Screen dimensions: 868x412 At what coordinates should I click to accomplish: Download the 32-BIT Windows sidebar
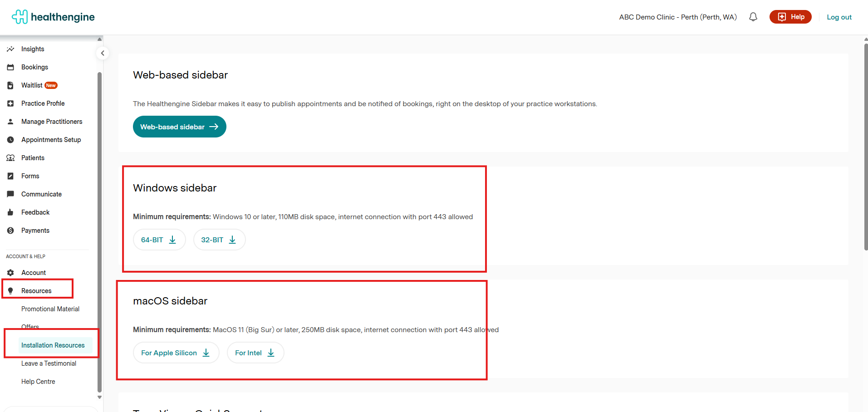coord(219,240)
